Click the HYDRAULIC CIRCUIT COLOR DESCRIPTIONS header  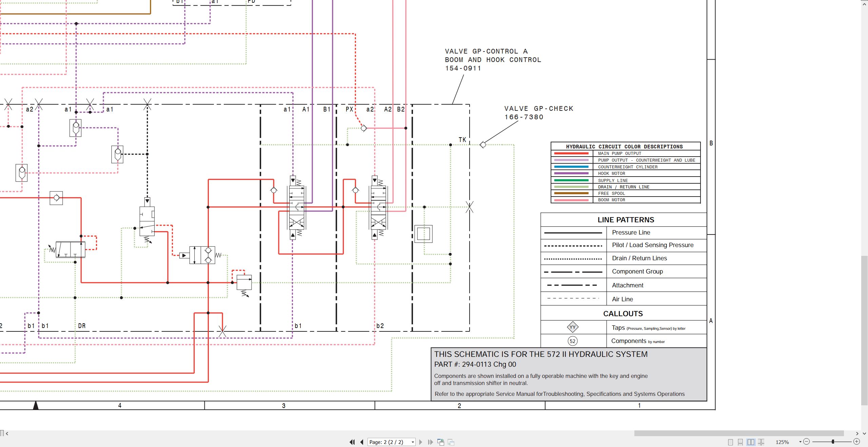624,146
